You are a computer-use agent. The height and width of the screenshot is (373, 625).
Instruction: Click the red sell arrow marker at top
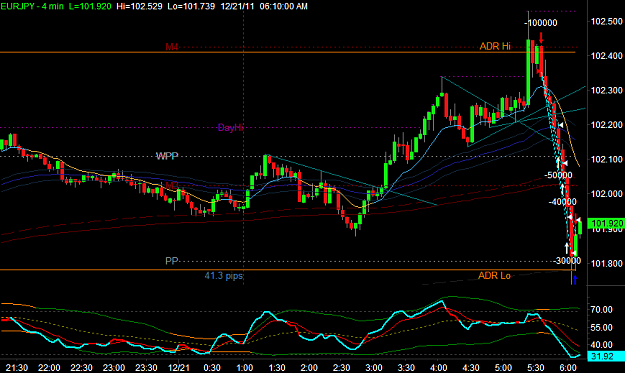(541, 38)
